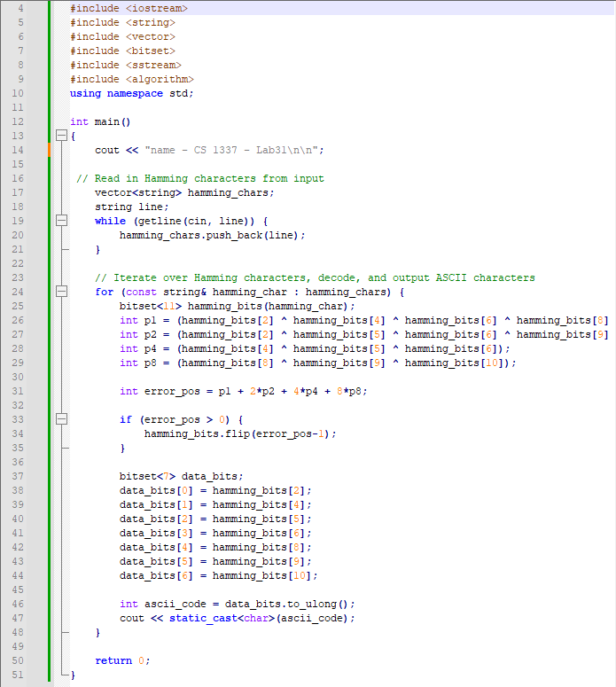The width and height of the screenshot is (616, 687).
Task: Click on '#include <algorithm>' text
Action: (132, 79)
